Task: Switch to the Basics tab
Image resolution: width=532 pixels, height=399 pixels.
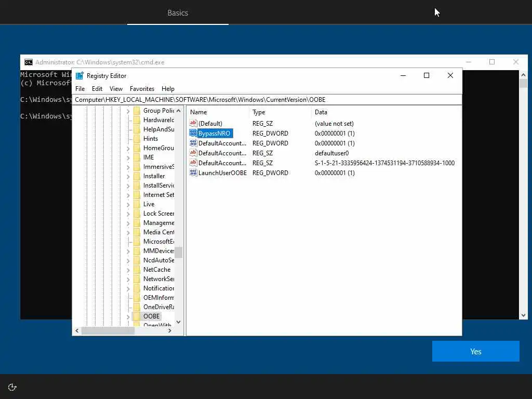Action: pyautogui.click(x=178, y=13)
